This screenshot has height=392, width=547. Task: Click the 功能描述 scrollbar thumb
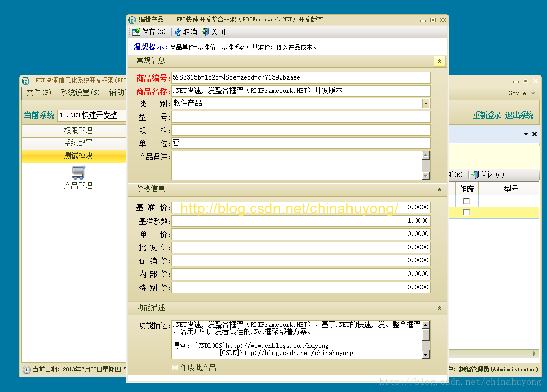(426, 334)
